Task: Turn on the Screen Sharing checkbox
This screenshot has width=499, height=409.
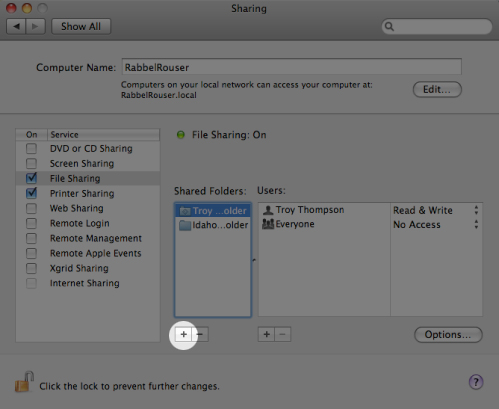Action: click(x=31, y=163)
